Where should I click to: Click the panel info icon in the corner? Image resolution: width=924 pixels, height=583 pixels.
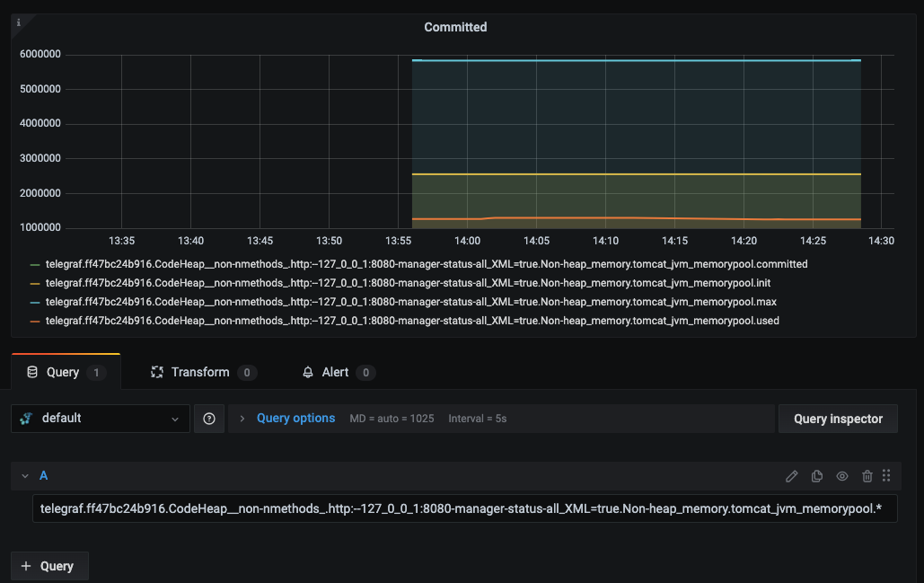point(18,22)
